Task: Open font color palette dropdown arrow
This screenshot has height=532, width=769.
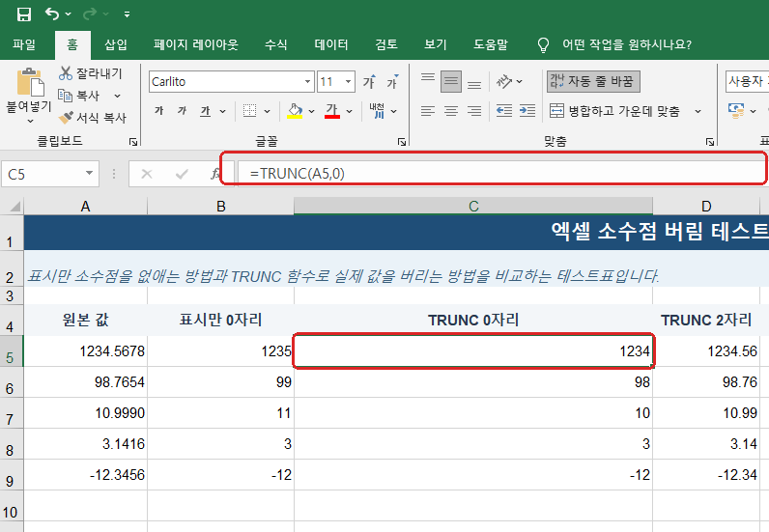Action: pyautogui.click(x=349, y=111)
